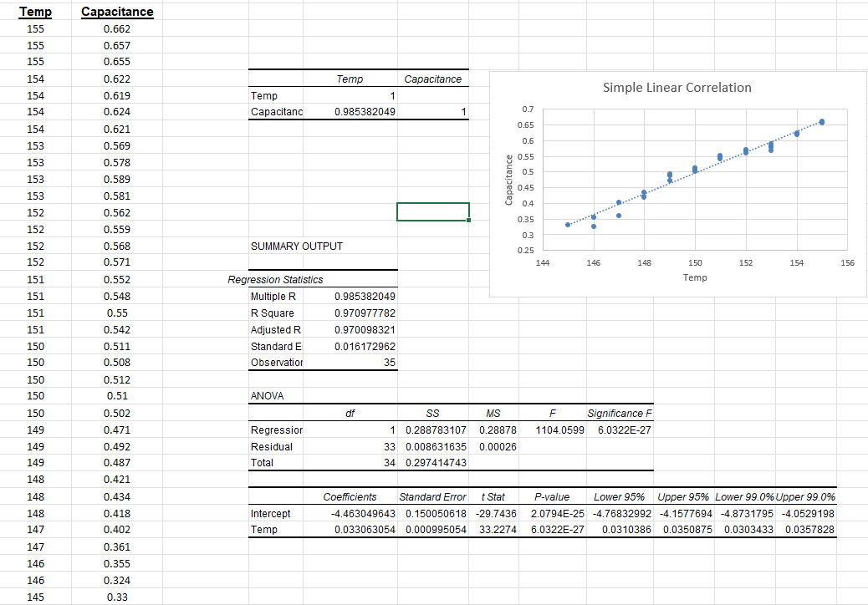
Task: Select the bold underlined Temp header above the data
Action: pos(35,12)
